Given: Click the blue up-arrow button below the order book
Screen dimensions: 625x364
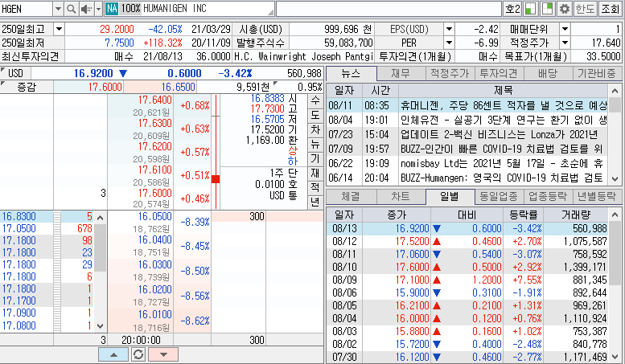Looking at the screenshot, I should 113,354.
